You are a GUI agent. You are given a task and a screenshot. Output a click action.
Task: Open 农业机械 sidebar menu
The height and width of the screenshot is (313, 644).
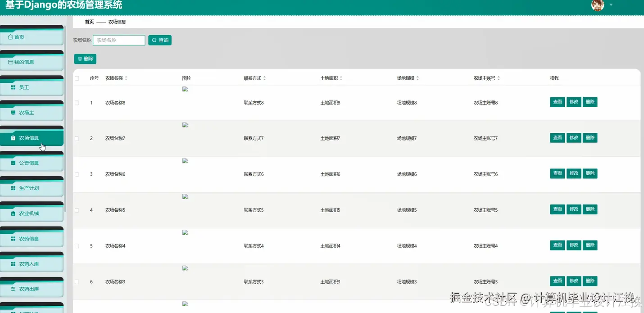tap(32, 213)
